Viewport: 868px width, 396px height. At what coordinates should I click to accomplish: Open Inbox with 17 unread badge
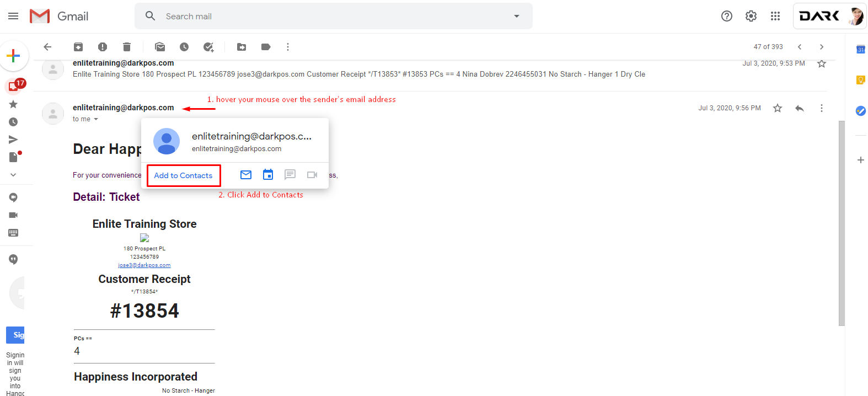pyautogui.click(x=14, y=85)
